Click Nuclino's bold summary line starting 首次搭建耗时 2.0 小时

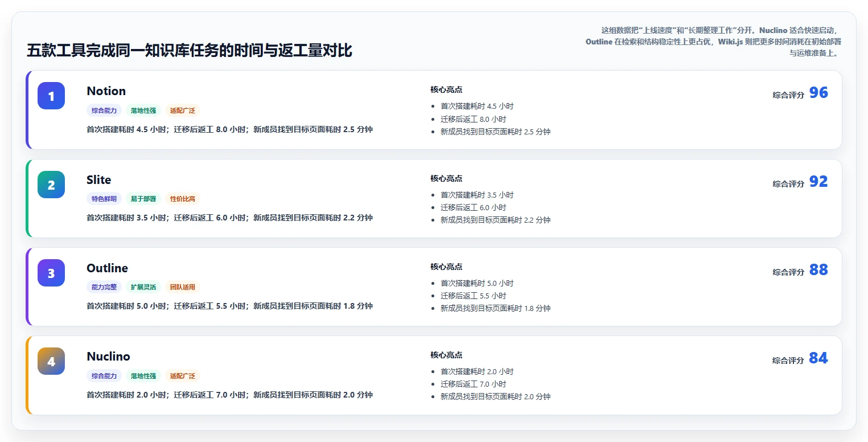click(x=229, y=395)
